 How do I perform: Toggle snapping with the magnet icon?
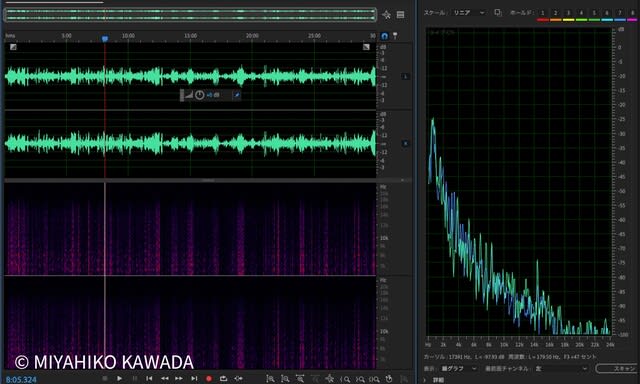click(384, 36)
